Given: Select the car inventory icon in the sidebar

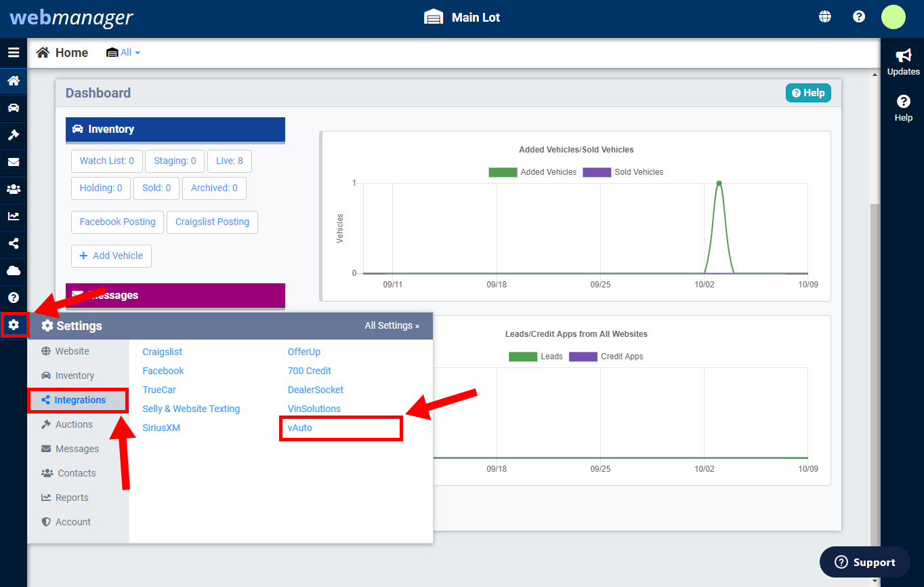Looking at the screenshot, I should pyautogui.click(x=14, y=107).
